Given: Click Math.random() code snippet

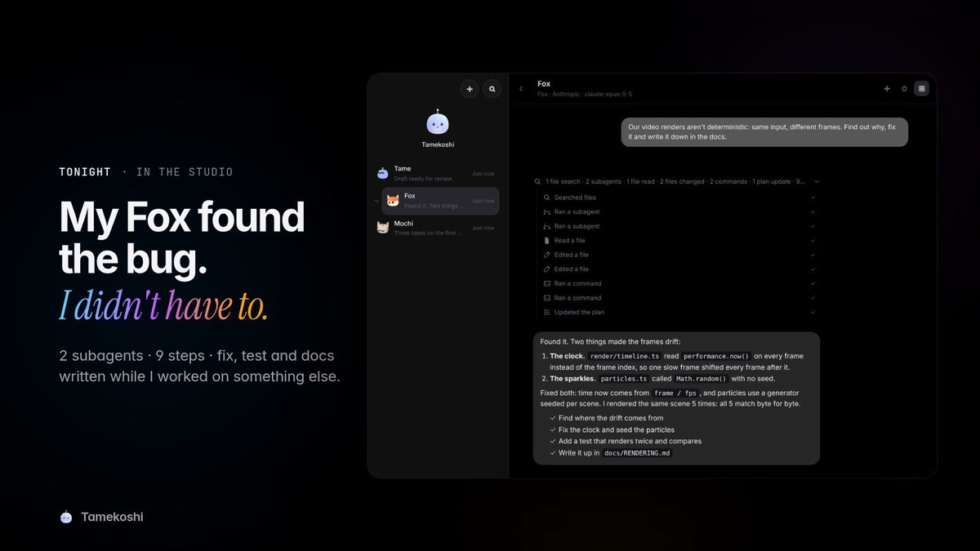Looking at the screenshot, I should tap(700, 379).
